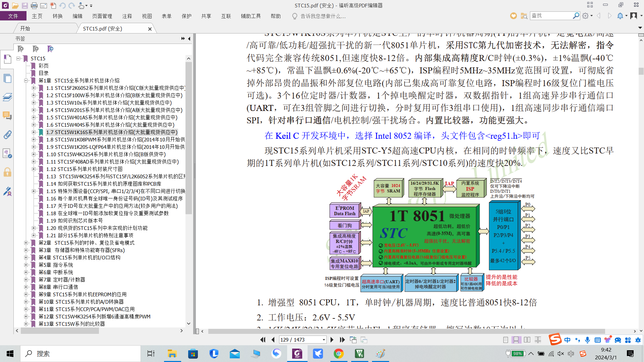This screenshot has height=362, width=644.
Task: Expand the 1.7 STC15W1K16S bookmark
Action: (x=34, y=132)
